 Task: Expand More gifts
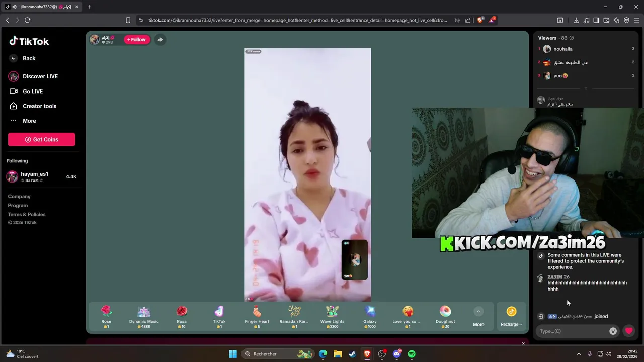[x=478, y=317]
